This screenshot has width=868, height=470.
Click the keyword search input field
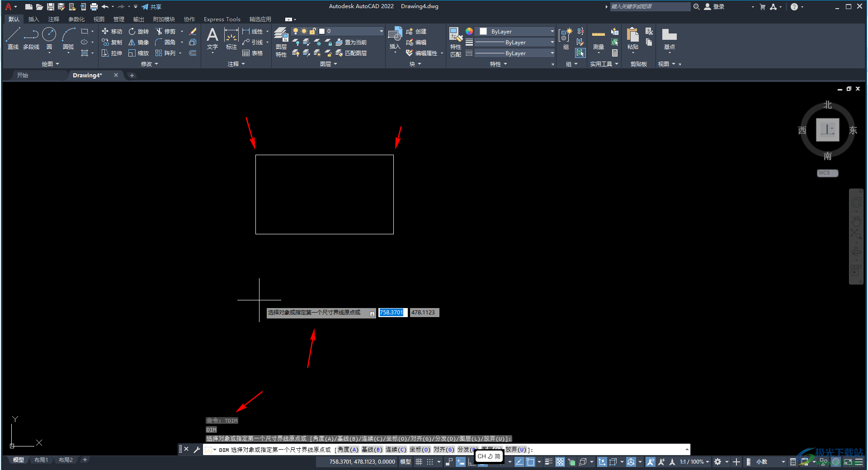pos(650,7)
